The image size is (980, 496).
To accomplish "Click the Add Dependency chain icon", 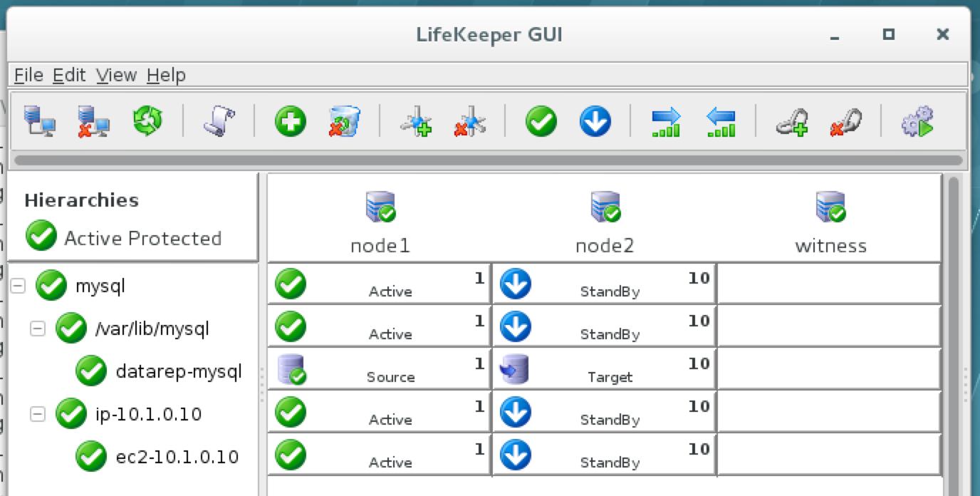I will (792, 121).
